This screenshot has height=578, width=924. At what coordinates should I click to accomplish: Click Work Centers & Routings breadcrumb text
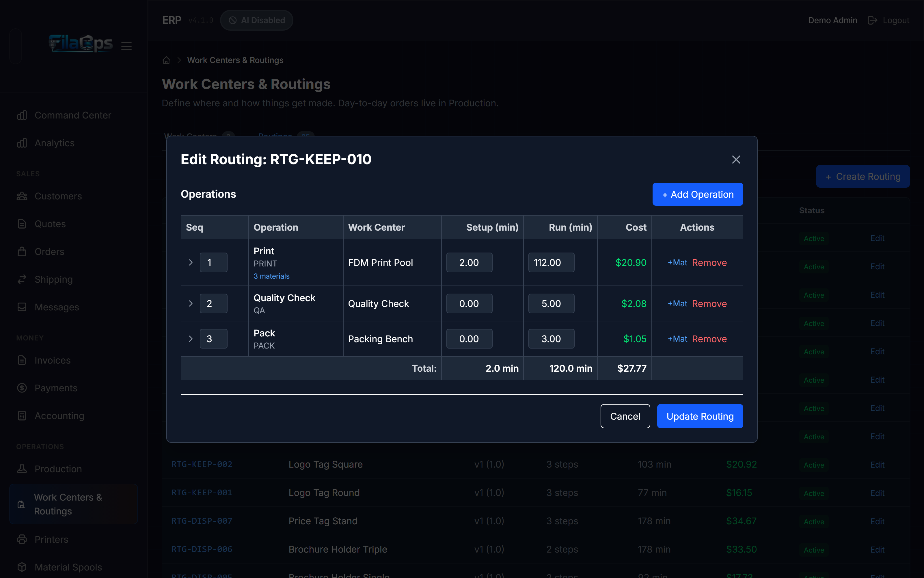pyautogui.click(x=235, y=60)
